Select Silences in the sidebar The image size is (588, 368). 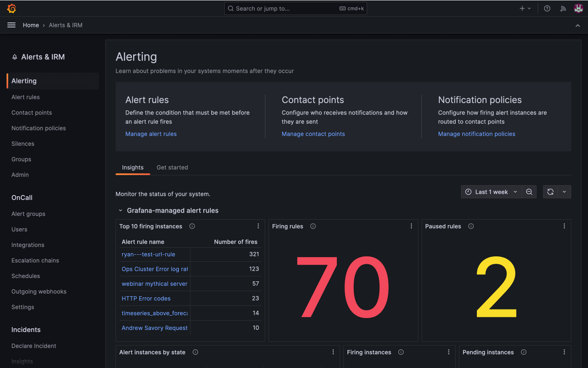[x=23, y=144]
